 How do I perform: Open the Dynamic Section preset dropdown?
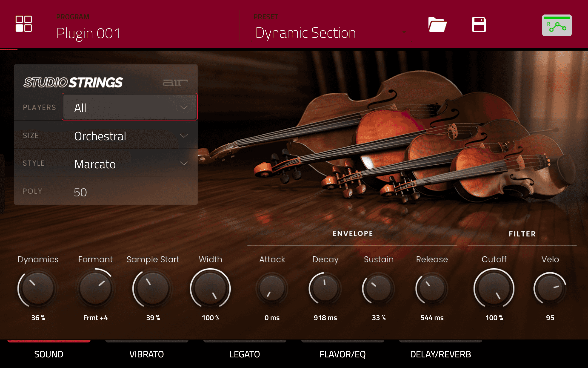click(331, 33)
